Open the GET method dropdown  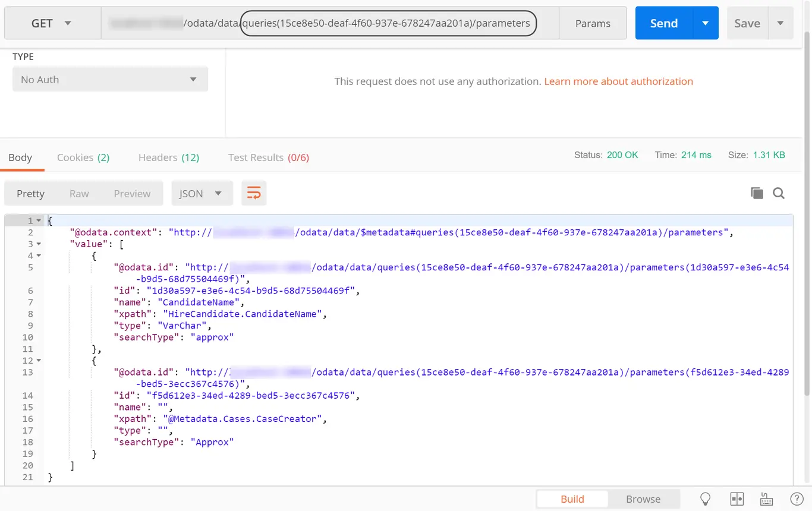pos(52,23)
